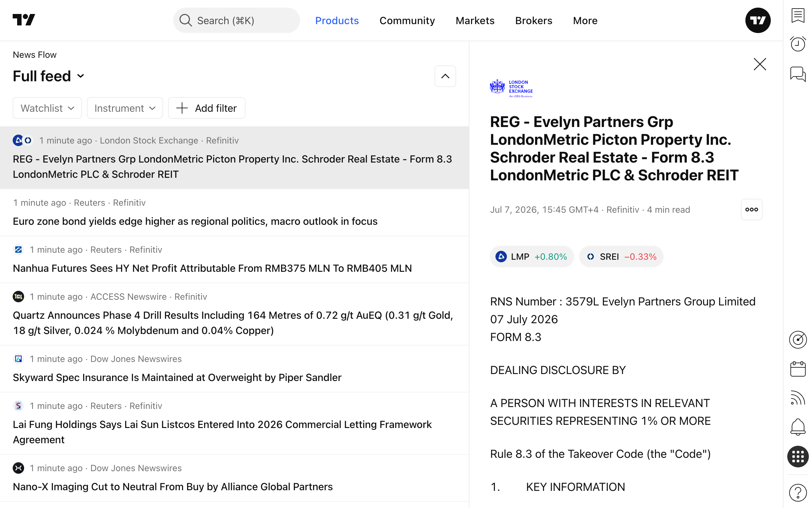The width and height of the screenshot is (812, 508).
Task: Click SREI chip's −0.33% change value
Action: pos(640,257)
